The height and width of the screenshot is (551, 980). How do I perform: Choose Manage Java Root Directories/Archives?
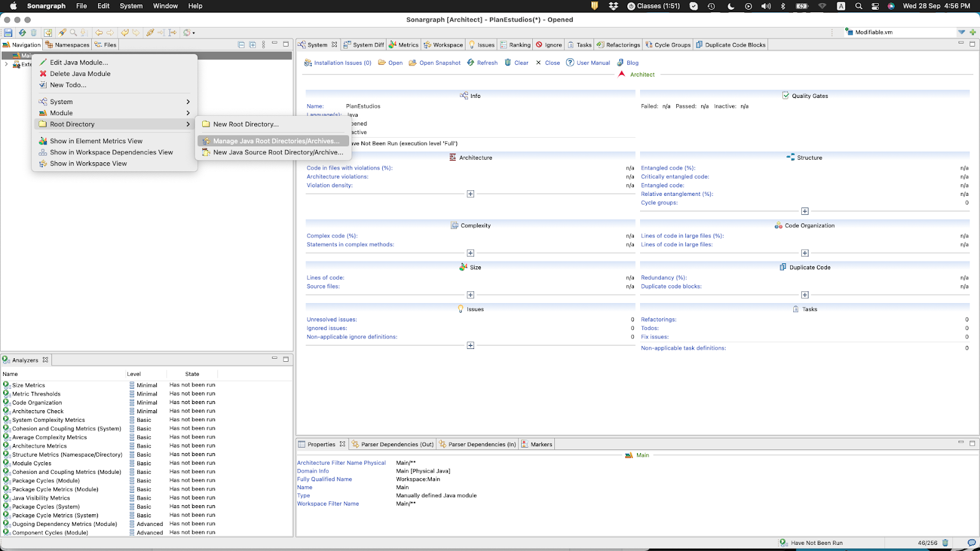tap(273, 141)
